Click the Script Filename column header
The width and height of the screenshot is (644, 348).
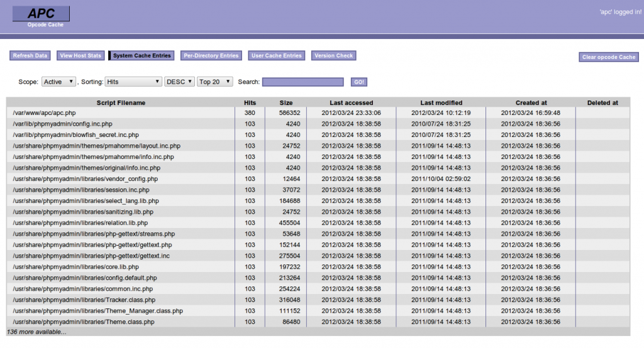[121, 102]
